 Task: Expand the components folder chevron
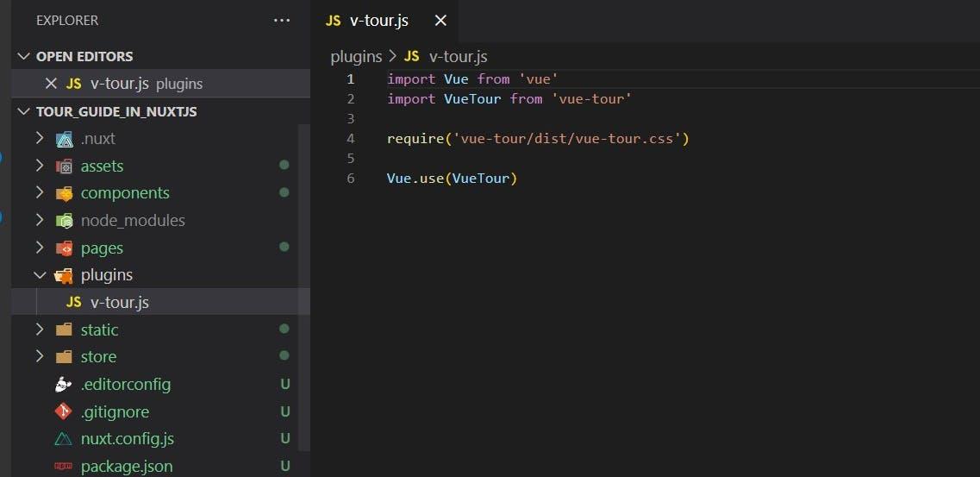pos(40,192)
